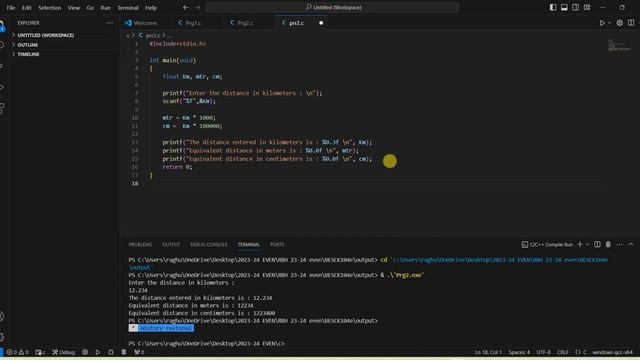Toggle the bottom panel layout icon

coord(564,7)
